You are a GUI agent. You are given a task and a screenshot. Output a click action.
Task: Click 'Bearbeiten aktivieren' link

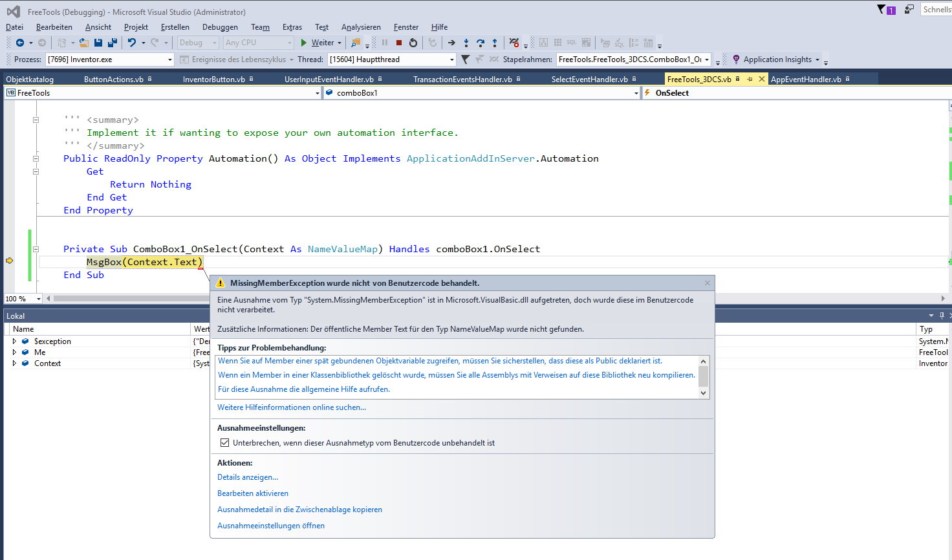click(x=253, y=493)
